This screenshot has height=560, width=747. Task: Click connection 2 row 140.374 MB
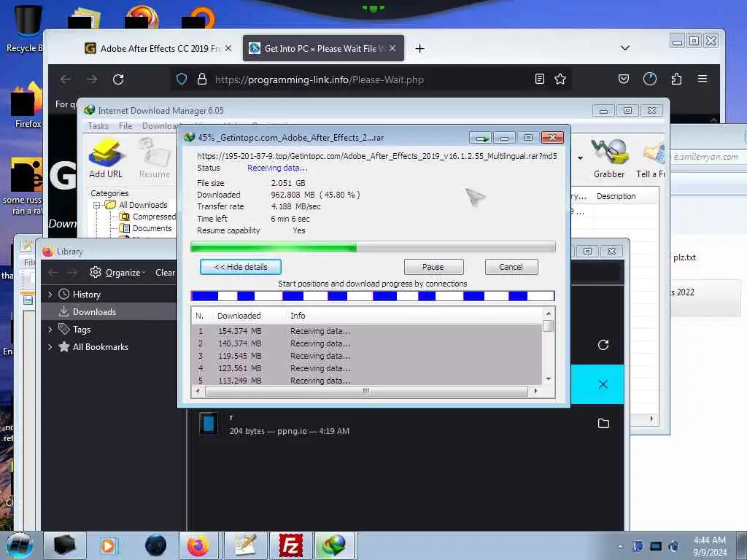(367, 343)
